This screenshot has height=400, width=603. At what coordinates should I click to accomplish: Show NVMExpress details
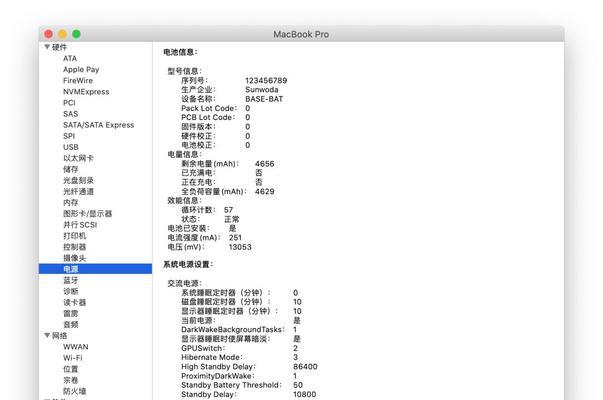click(x=86, y=92)
